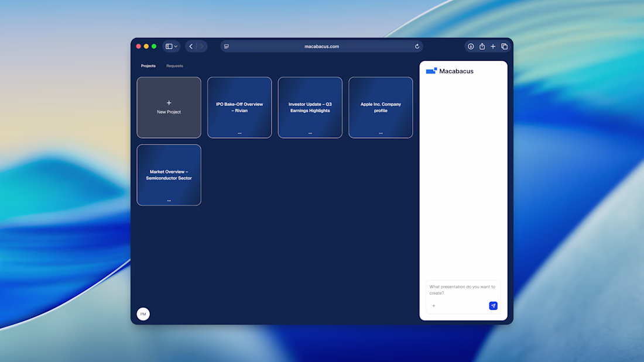Show tab overview icon
Viewport: 644px width, 362px height.
click(x=504, y=46)
